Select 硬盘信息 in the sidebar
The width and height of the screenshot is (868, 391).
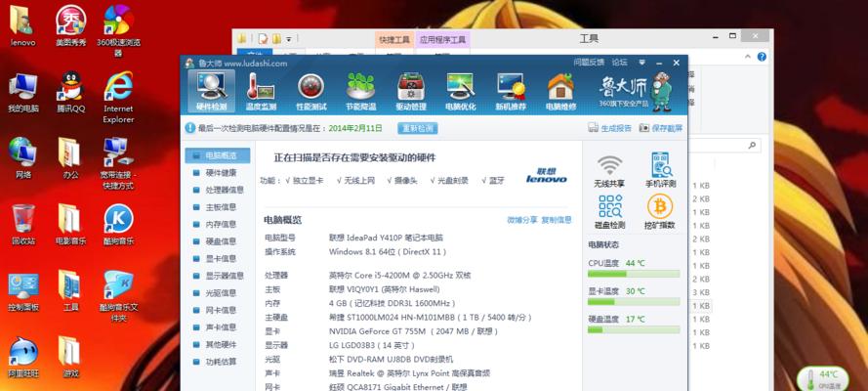click(x=217, y=241)
